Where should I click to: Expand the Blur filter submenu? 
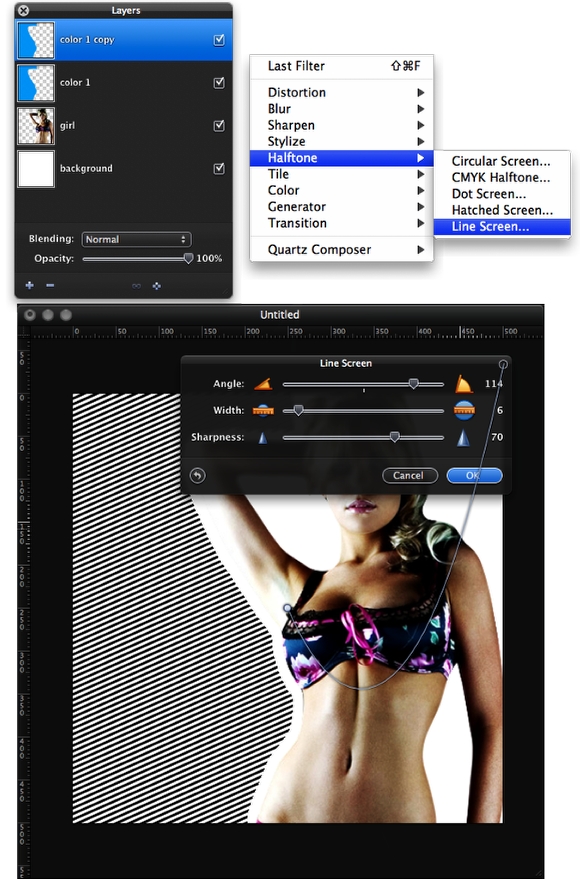(x=341, y=109)
